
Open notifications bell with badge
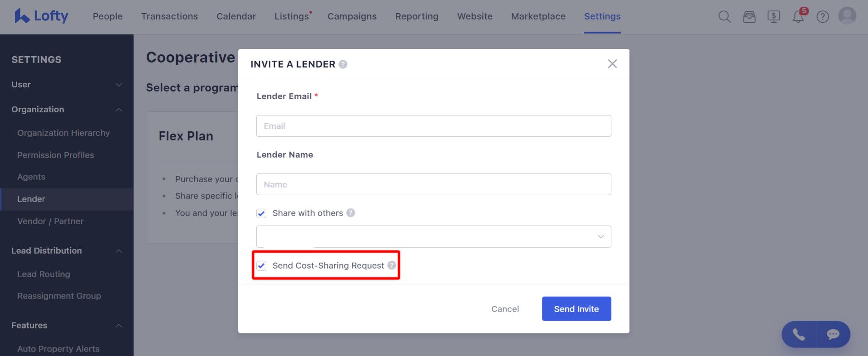pyautogui.click(x=799, y=16)
